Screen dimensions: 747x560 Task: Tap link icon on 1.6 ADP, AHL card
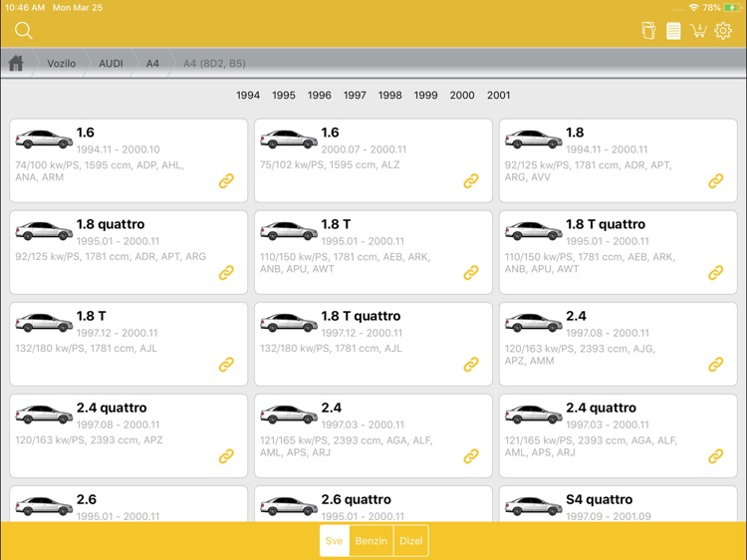click(226, 180)
